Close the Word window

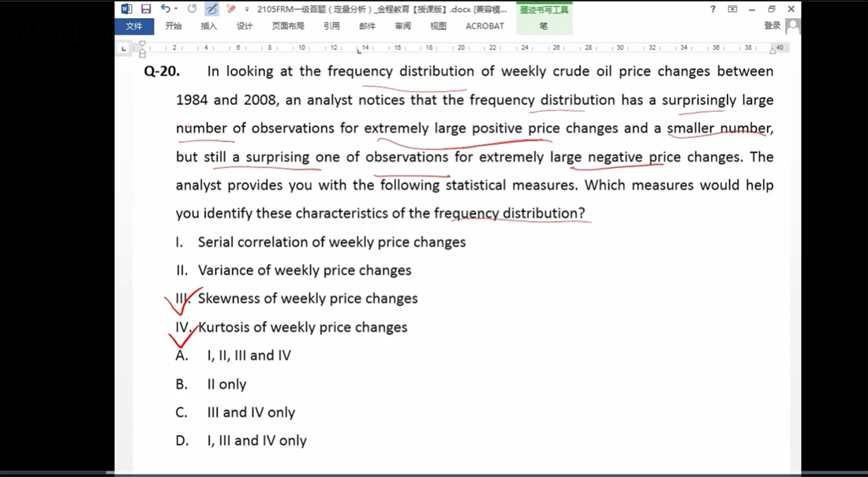791,9
